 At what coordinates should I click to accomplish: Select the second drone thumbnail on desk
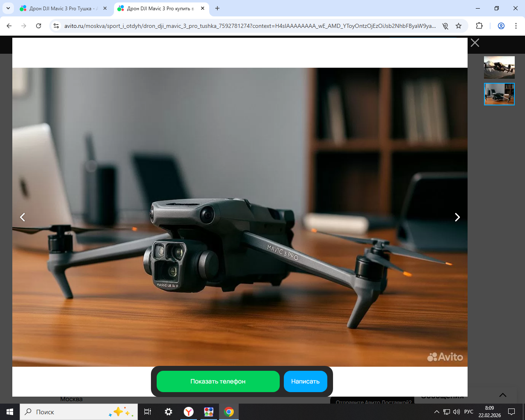tap(499, 94)
